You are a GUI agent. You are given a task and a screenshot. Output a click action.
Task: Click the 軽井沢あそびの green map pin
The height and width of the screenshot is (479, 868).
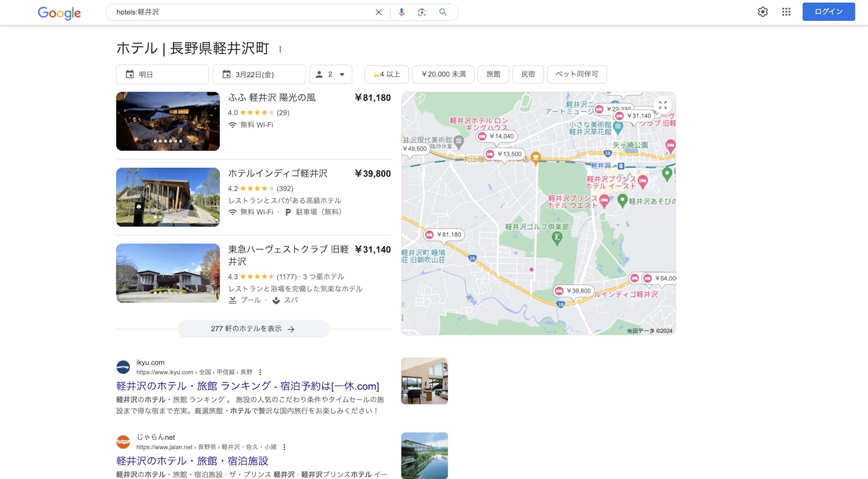pos(623,201)
